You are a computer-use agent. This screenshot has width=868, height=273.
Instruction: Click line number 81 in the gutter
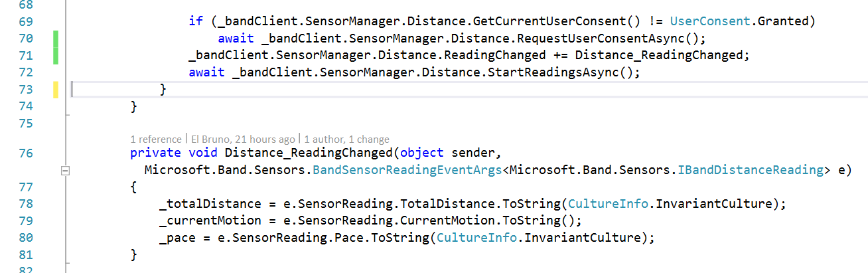point(26,254)
